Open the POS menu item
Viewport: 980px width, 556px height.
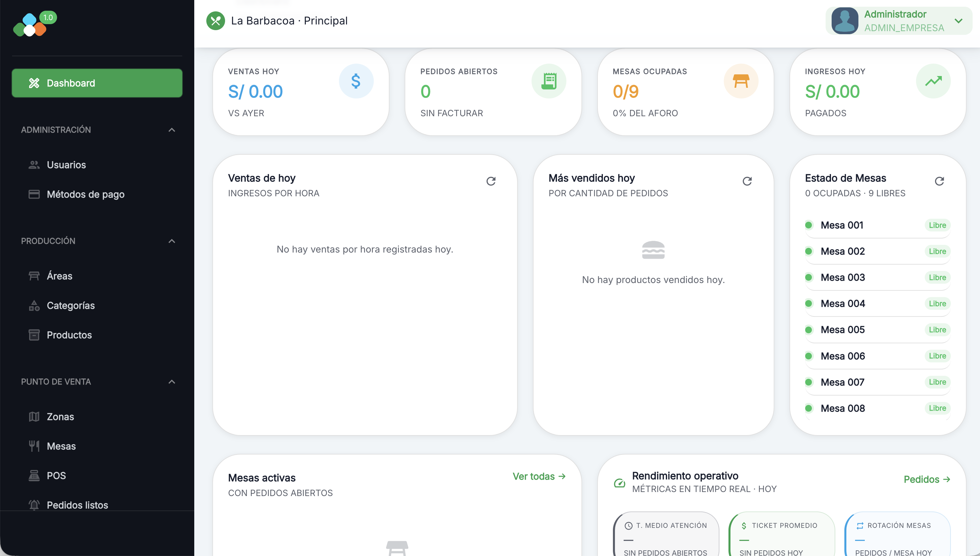pos(56,475)
